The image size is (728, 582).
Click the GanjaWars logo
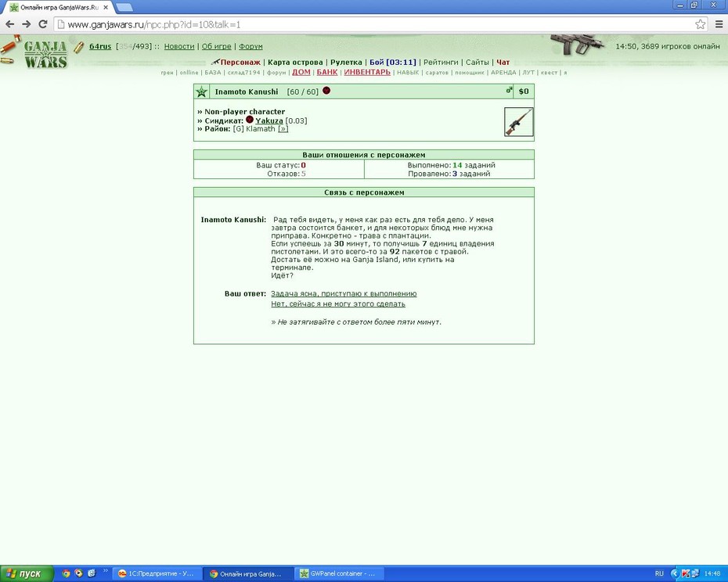point(45,54)
